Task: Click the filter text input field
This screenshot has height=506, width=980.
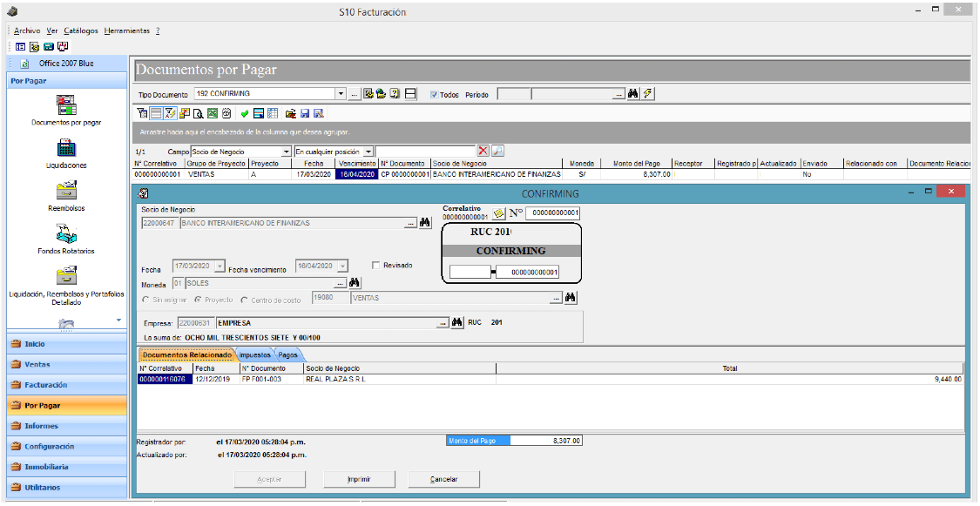Action: [425, 152]
